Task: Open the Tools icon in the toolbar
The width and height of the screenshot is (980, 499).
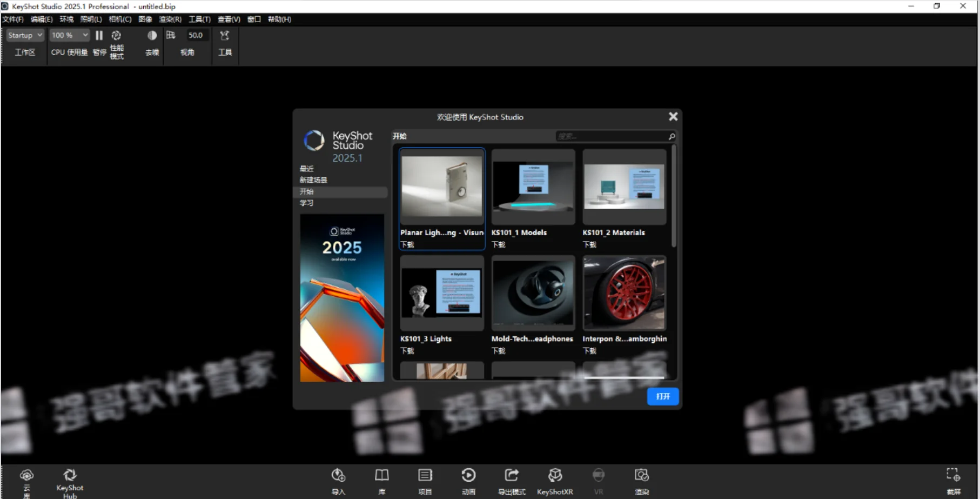Action: [225, 36]
